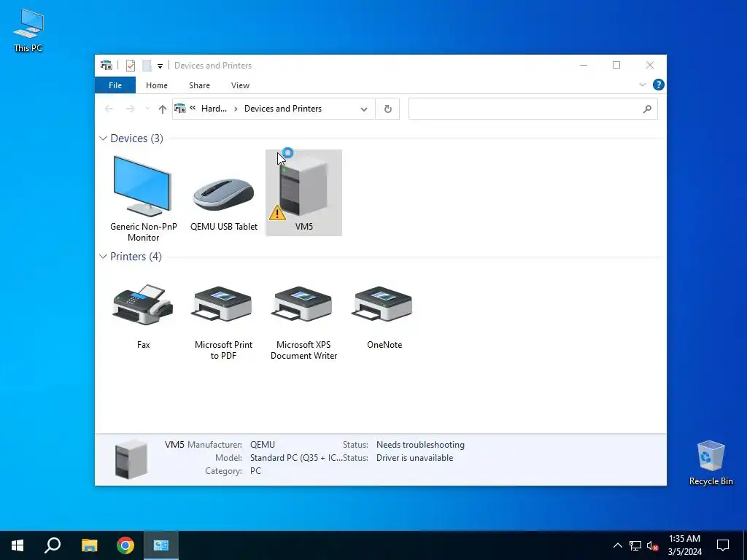Expand the ribbon with the chevron
747x560 pixels.
pos(642,85)
